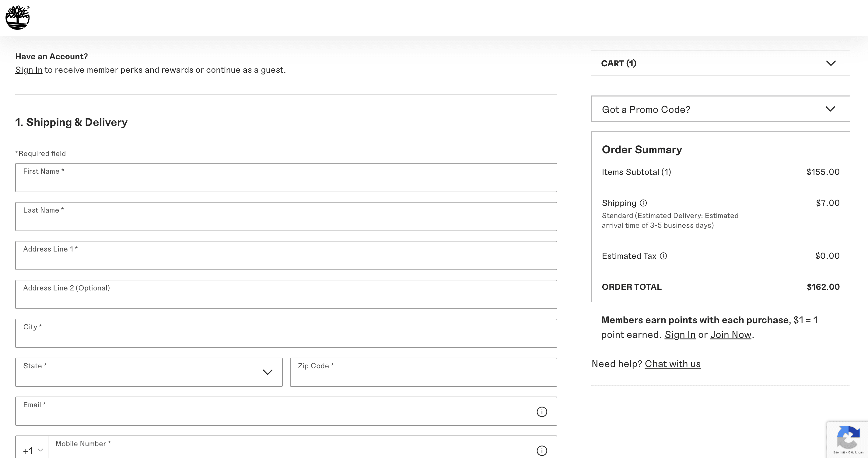The image size is (868, 458).
Task: Click the Timberland tree logo
Action: tap(18, 18)
